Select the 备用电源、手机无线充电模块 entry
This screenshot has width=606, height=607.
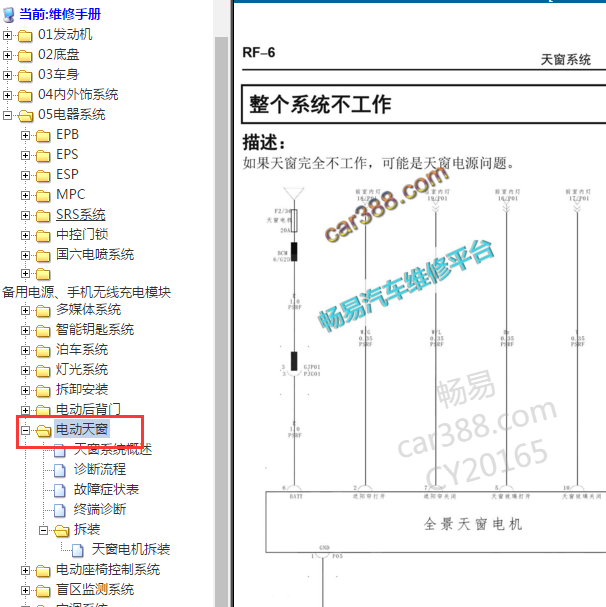pyautogui.click(x=86, y=292)
